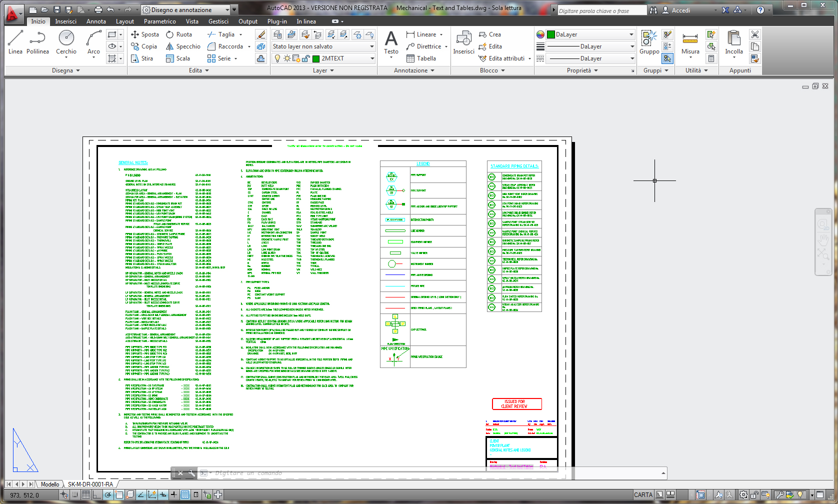Toggle polar tracking in status bar

[108, 494]
